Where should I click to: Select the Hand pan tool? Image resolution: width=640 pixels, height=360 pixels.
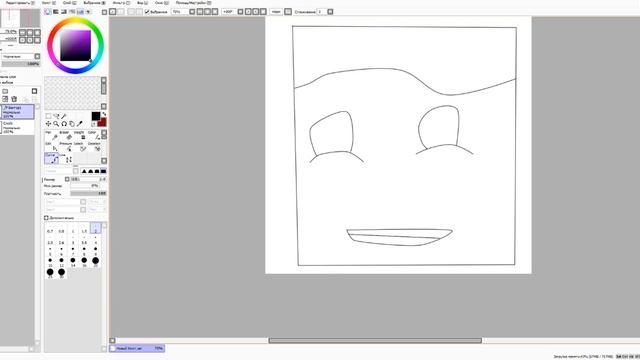[x=71, y=124]
